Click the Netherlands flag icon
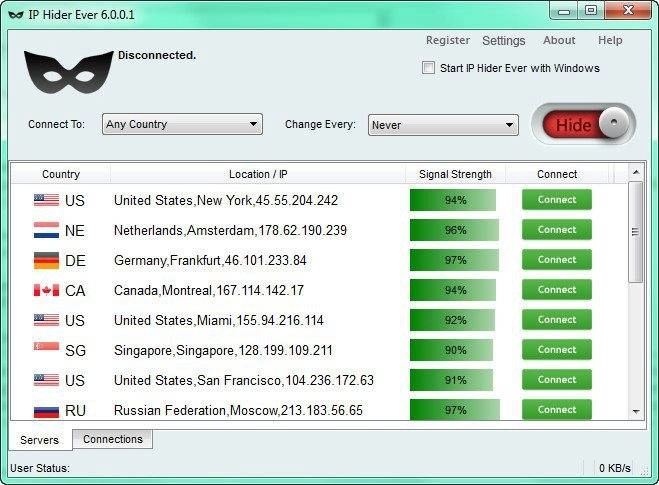Image resolution: width=659 pixels, height=485 pixels. 46,230
